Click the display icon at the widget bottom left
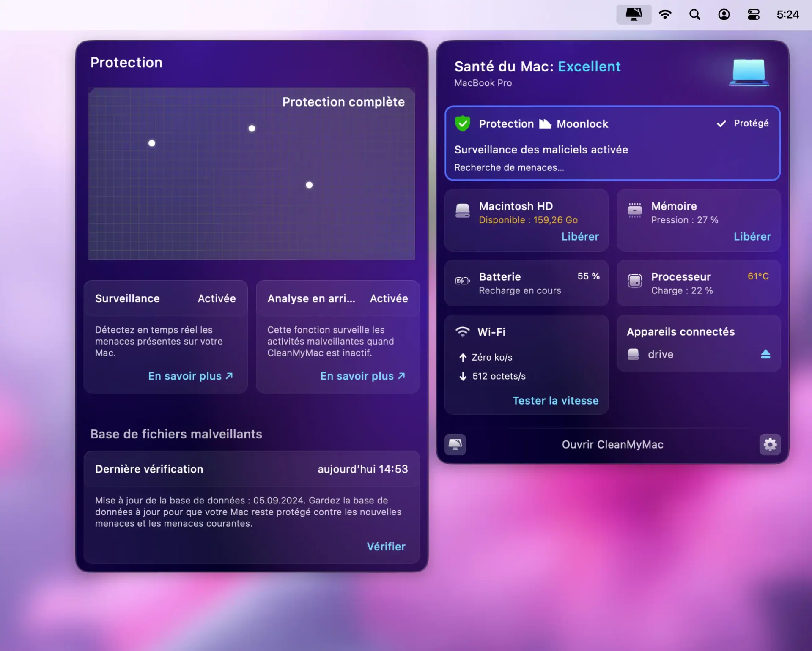Viewport: 812px width, 651px height. click(x=455, y=444)
